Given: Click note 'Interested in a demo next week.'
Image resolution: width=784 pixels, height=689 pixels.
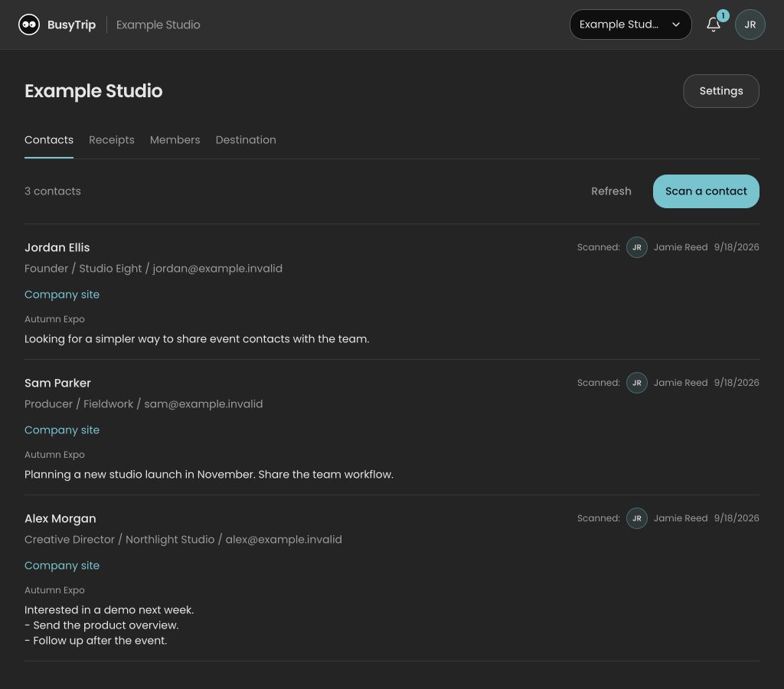Looking at the screenshot, I should coord(109,610).
